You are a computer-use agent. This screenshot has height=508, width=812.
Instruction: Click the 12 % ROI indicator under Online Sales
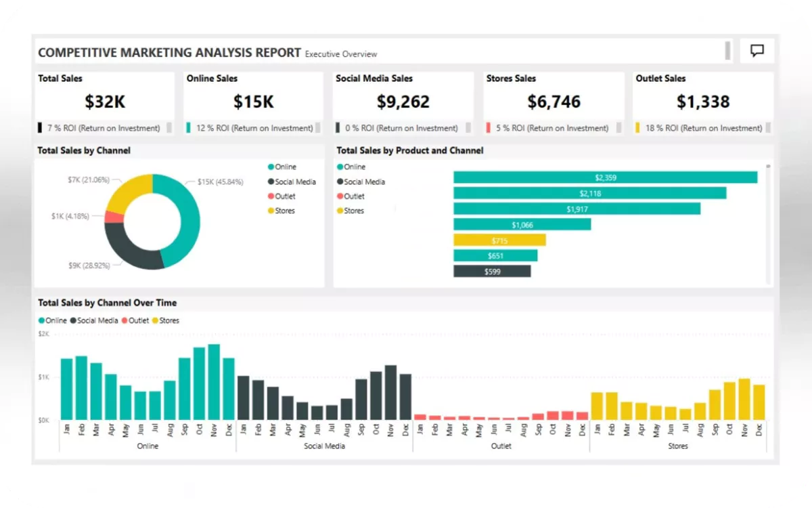[x=254, y=128]
